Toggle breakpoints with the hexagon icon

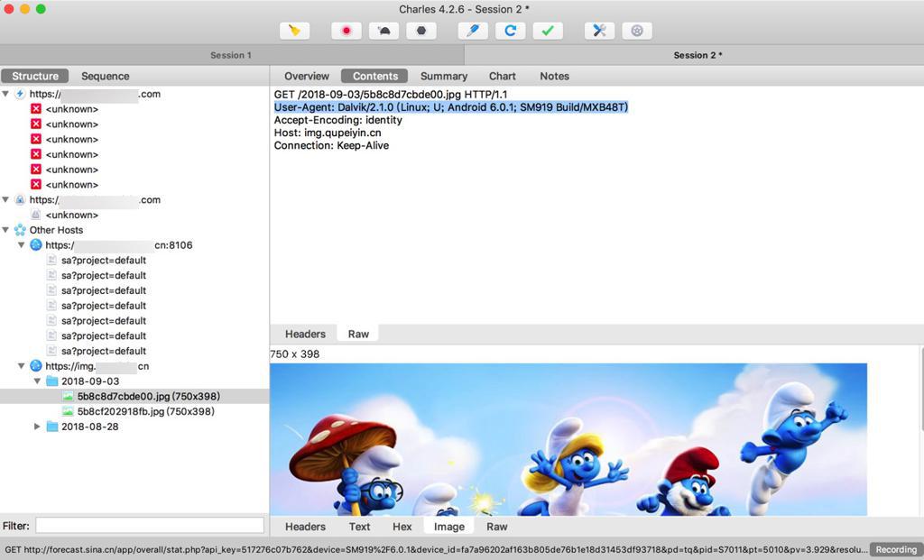pyautogui.click(x=421, y=31)
